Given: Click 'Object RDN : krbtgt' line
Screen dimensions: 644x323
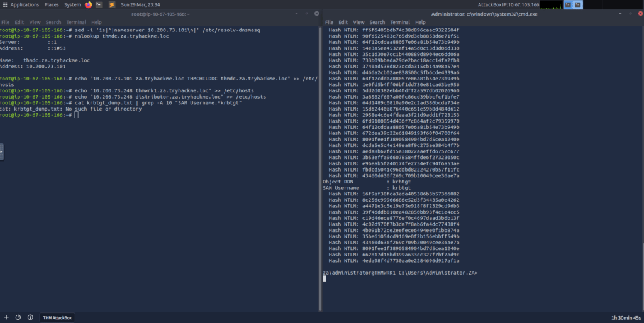Looking at the screenshot, I should tap(367, 182).
